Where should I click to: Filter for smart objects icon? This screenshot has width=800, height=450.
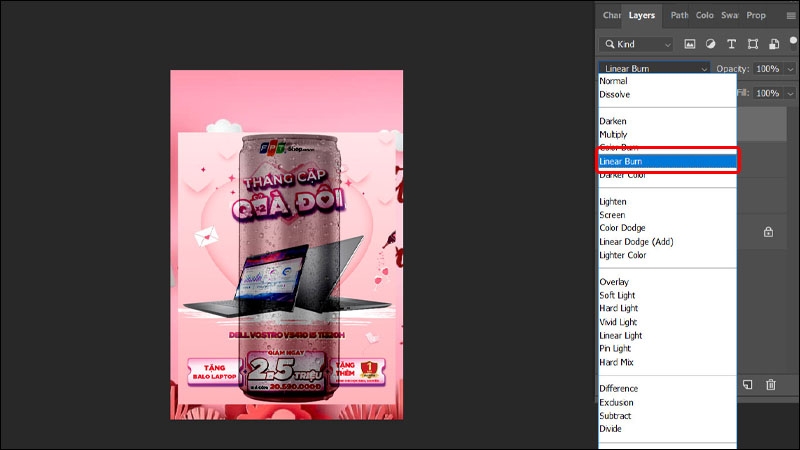click(774, 44)
